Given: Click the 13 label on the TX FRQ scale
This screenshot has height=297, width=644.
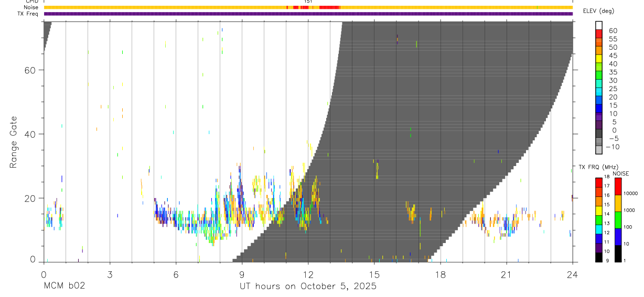Looking at the screenshot, I should [x=606, y=223].
